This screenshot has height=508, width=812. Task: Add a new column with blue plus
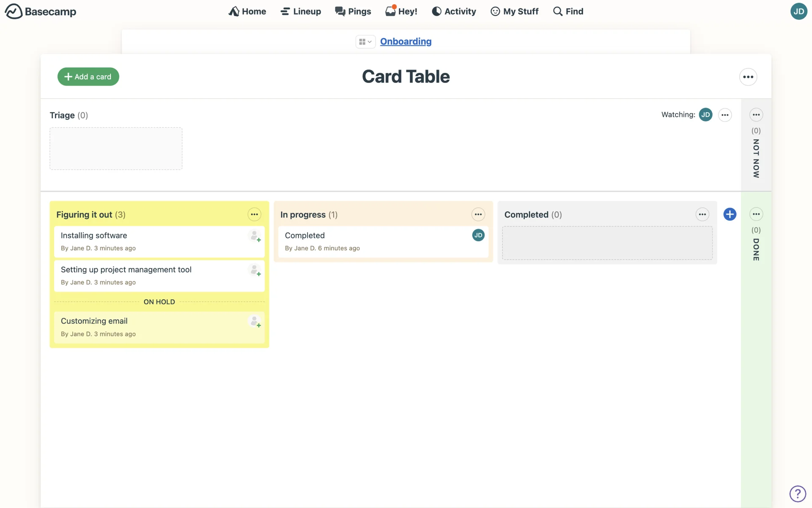pos(730,214)
